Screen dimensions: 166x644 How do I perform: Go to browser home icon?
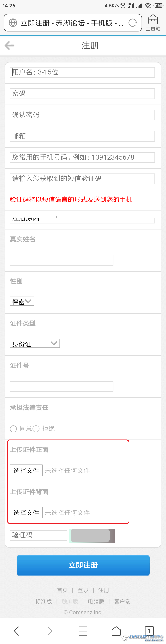click(x=116, y=631)
